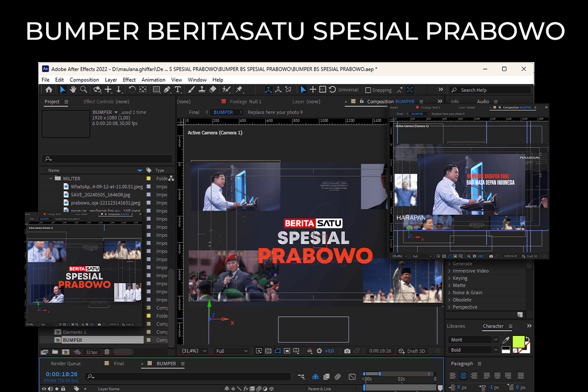Toggle transparency grid in viewer

[x=268, y=351]
